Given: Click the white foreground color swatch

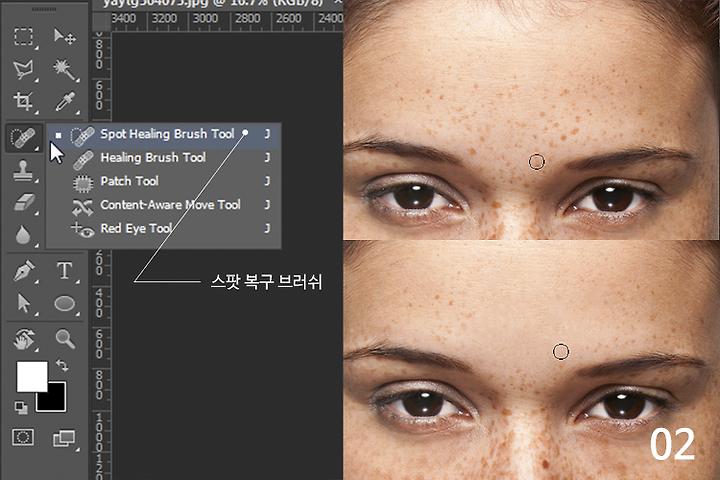Looking at the screenshot, I should coord(29,375).
